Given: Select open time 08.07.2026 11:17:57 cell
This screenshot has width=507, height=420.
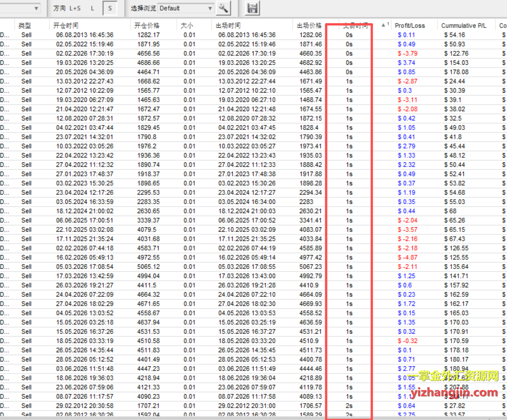Looking at the screenshot, I should (x=85, y=396).
